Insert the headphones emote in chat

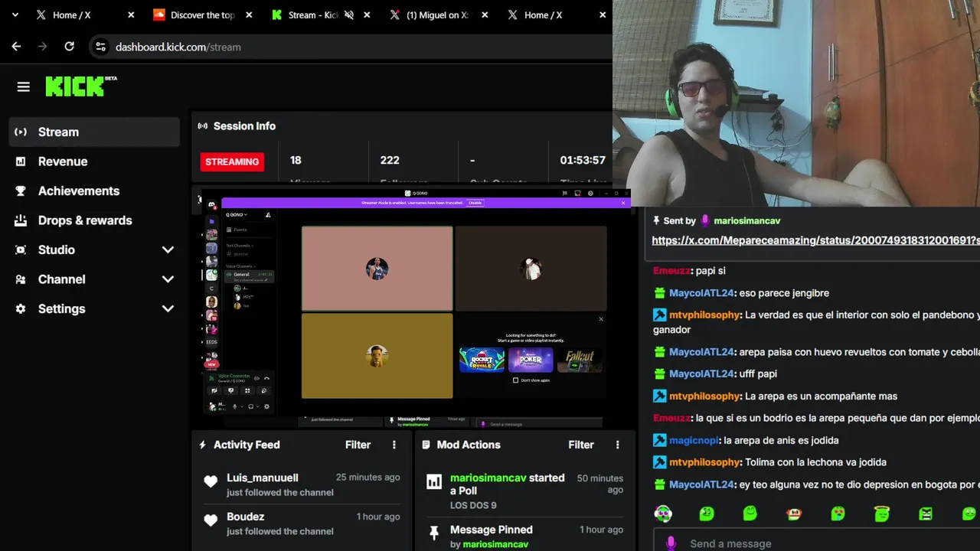[x=663, y=514]
